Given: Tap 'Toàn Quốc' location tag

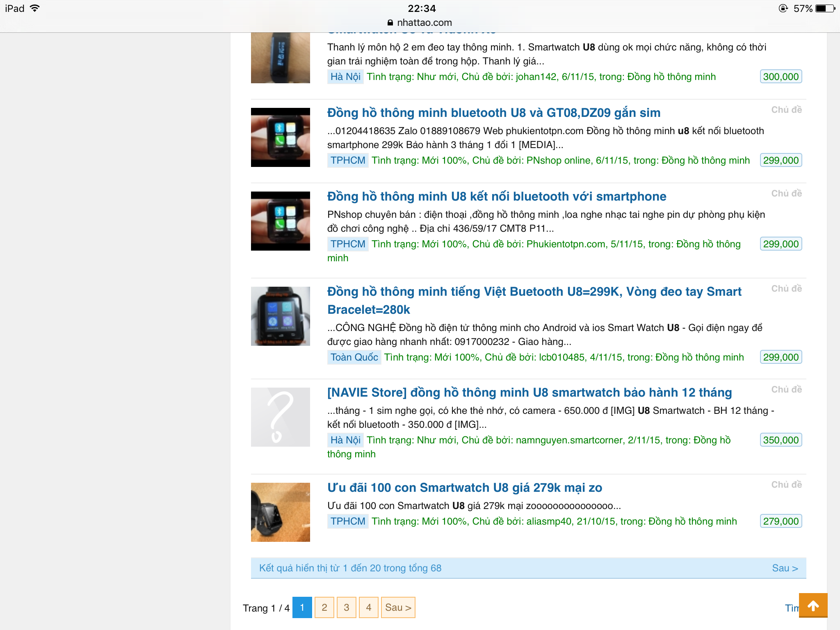Looking at the screenshot, I should click(354, 357).
